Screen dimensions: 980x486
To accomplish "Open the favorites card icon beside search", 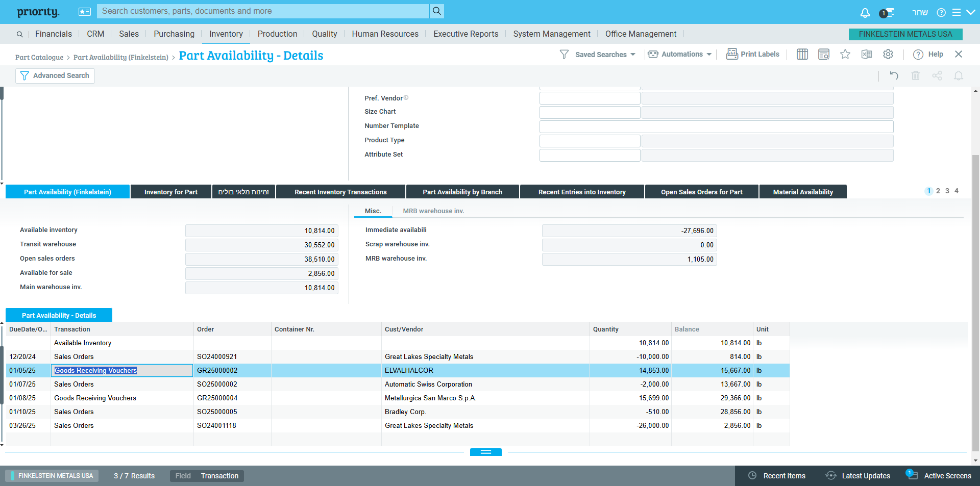I will tap(85, 12).
